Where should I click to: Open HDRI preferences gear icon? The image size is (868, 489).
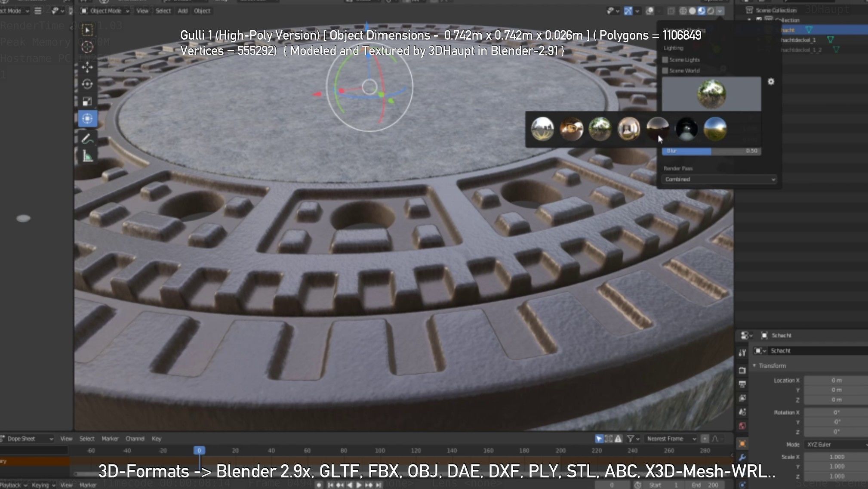click(771, 81)
